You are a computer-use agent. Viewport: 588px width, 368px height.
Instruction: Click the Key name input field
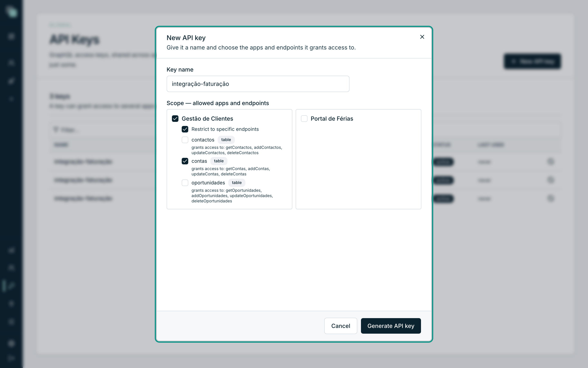click(258, 84)
